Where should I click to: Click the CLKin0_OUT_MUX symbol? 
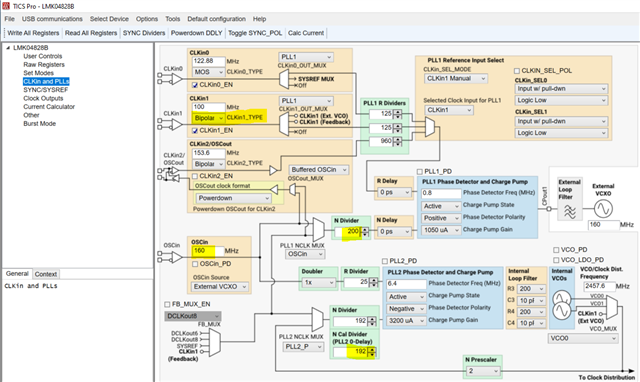[x=284, y=79]
